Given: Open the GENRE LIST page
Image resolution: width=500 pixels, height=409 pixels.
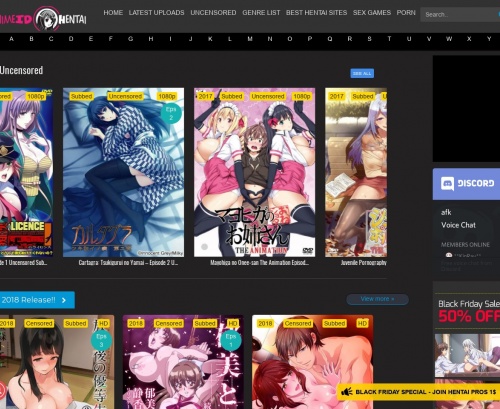Looking at the screenshot, I should [261, 13].
